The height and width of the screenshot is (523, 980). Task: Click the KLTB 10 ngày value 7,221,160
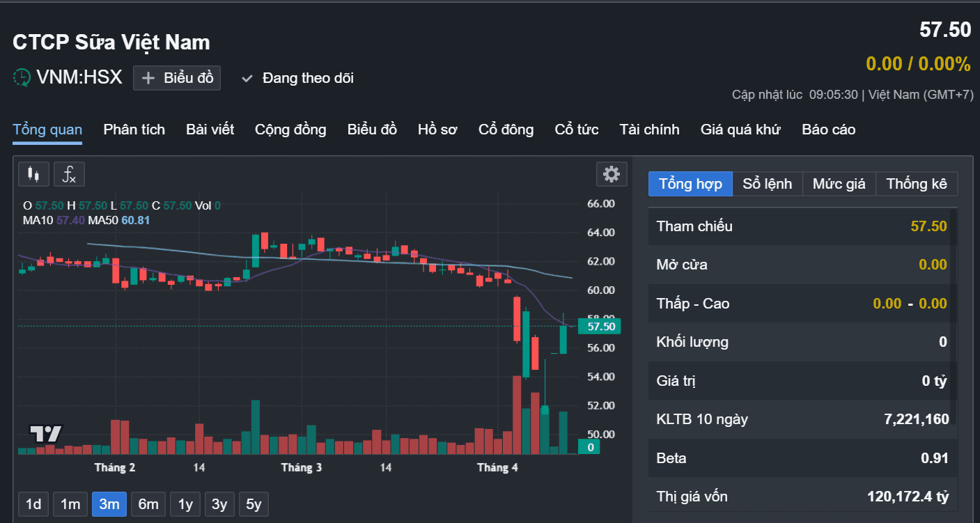coord(916,419)
